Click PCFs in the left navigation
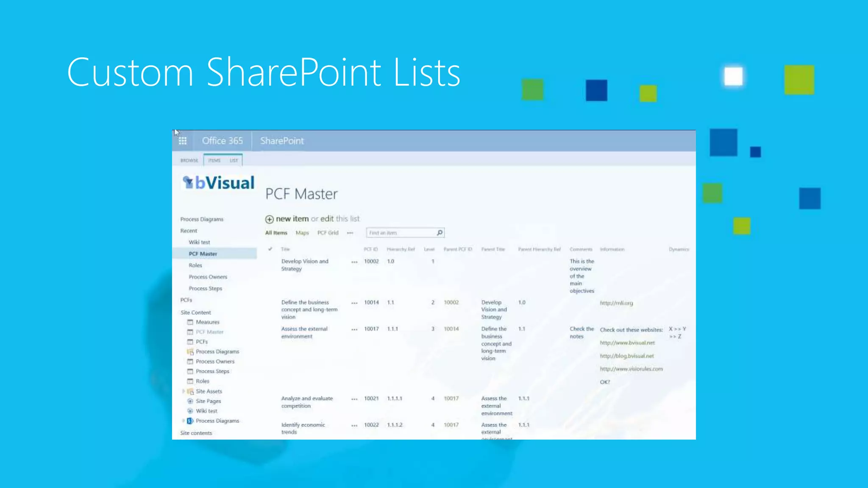 tap(186, 300)
